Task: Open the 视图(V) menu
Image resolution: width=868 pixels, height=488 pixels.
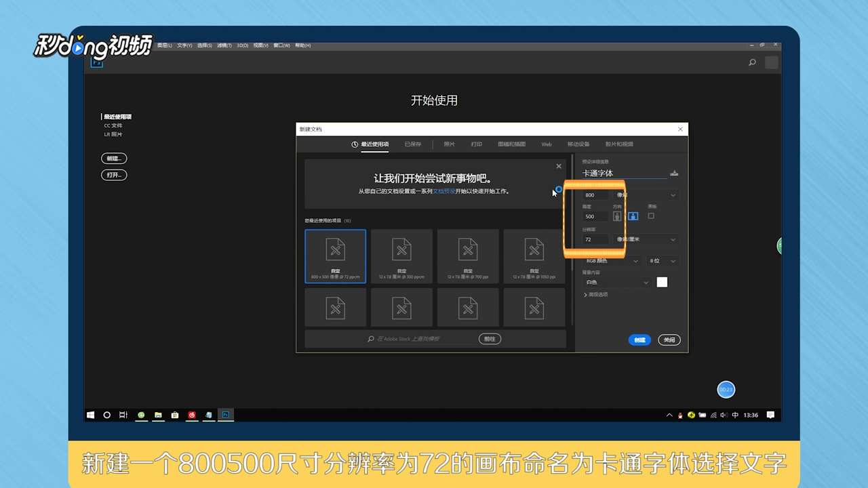Action: click(262, 45)
